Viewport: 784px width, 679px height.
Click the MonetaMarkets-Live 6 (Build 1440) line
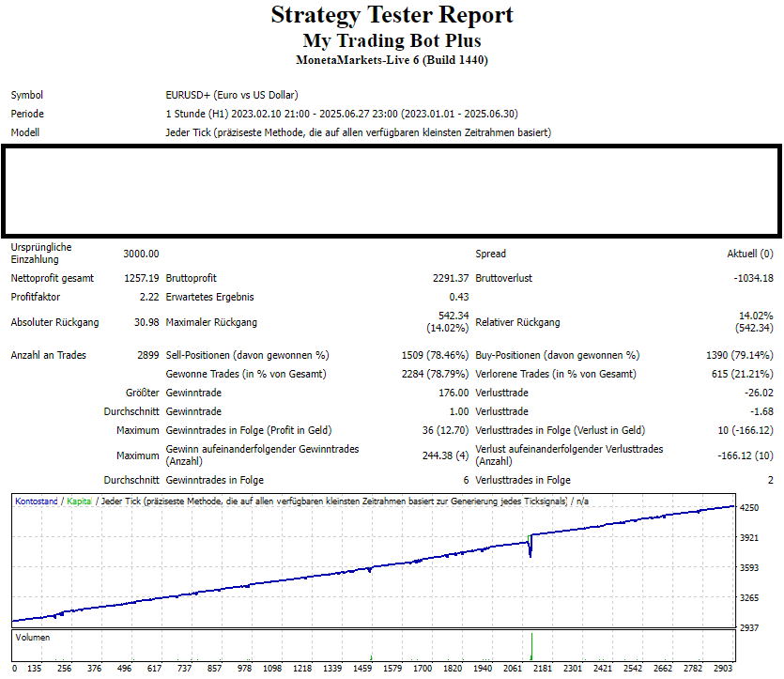coord(392,60)
